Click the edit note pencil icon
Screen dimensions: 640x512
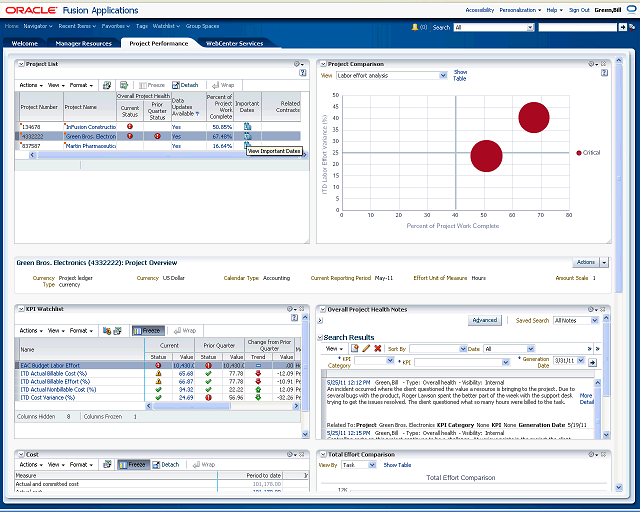366,348
